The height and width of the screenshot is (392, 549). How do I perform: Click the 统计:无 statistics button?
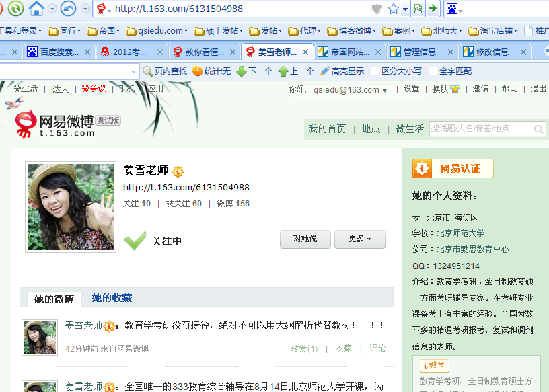pyautogui.click(x=212, y=71)
